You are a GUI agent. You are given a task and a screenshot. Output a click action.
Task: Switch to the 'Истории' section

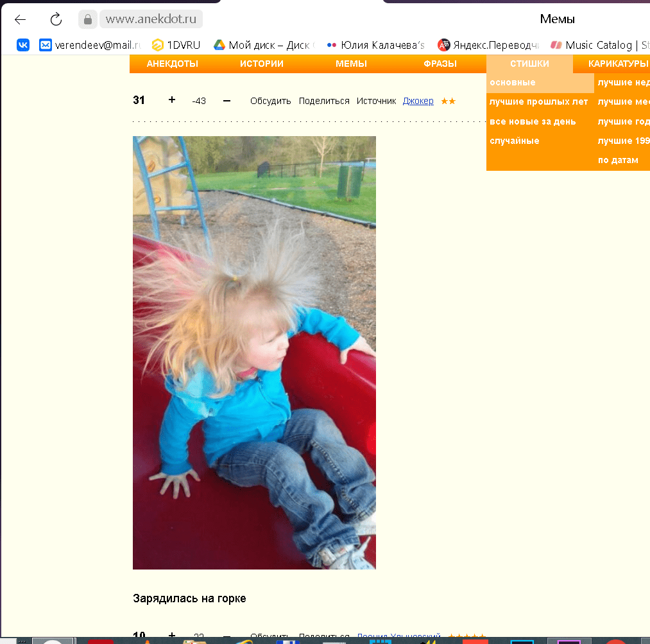point(262,64)
